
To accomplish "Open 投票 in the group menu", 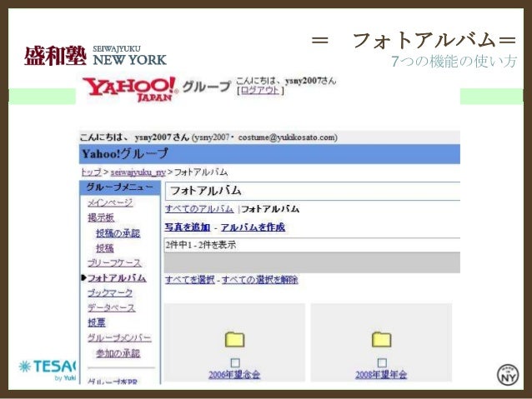I will coord(97,322).
